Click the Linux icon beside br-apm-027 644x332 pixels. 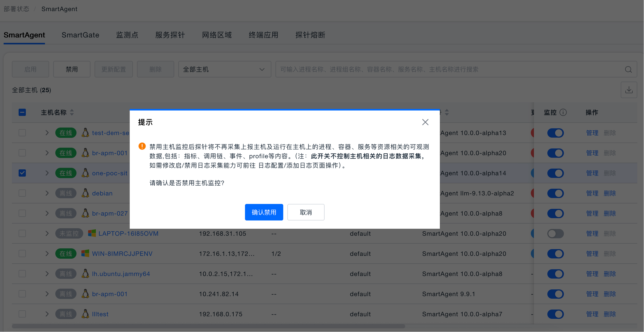85,213
